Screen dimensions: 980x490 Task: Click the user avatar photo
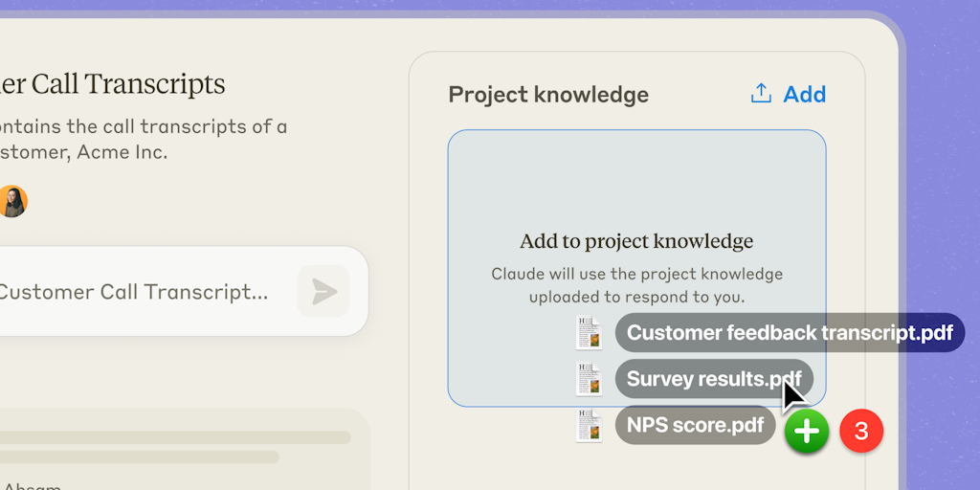click(12, 201)
